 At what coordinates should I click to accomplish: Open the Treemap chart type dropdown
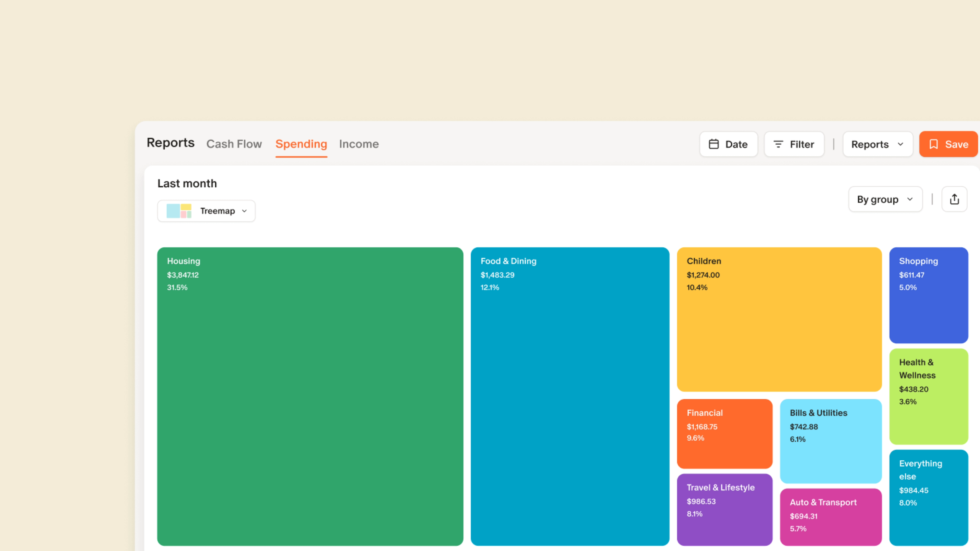click(x=206, y=211)
